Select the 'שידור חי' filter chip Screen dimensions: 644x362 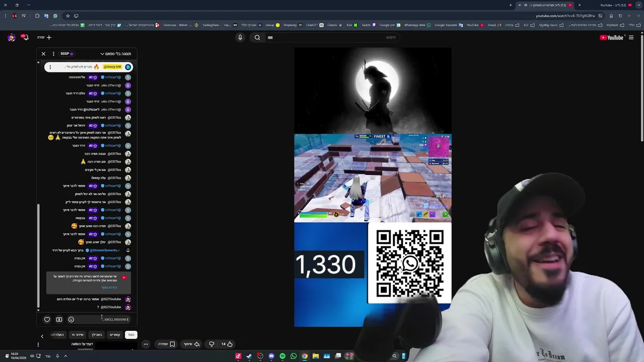77,334
